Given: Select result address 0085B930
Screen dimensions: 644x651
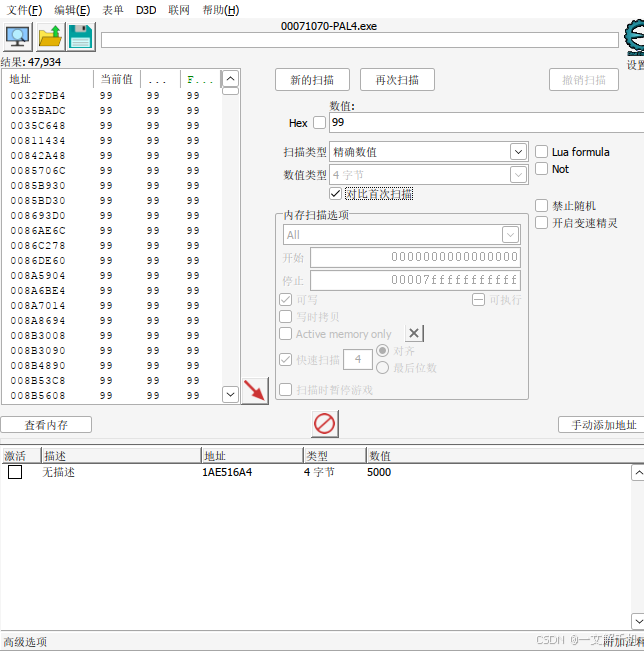Looking at the screenshot, I should 38,185.
